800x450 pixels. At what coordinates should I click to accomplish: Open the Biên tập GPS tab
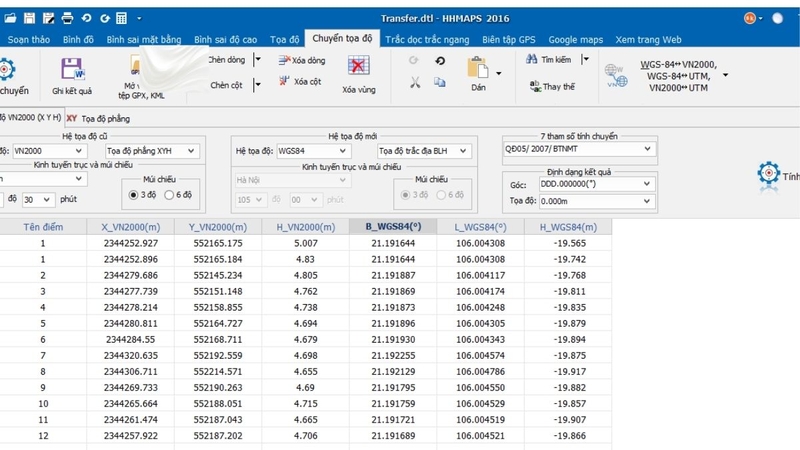point(509,40)
